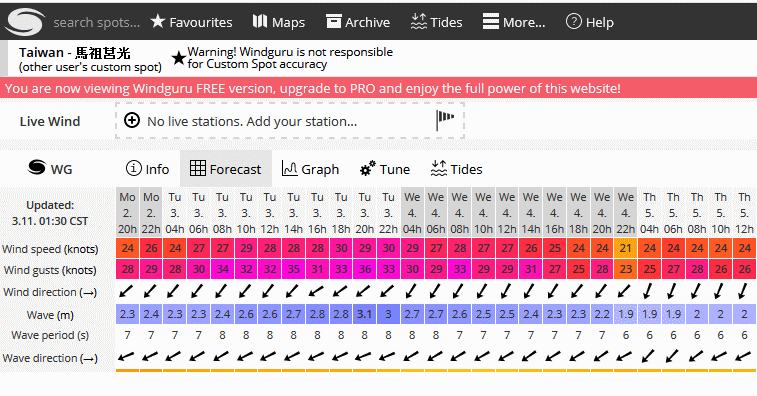Click the Windguru swirl logo
The height and width of the screenshot is (396, 757).
[x=25, y=22]
